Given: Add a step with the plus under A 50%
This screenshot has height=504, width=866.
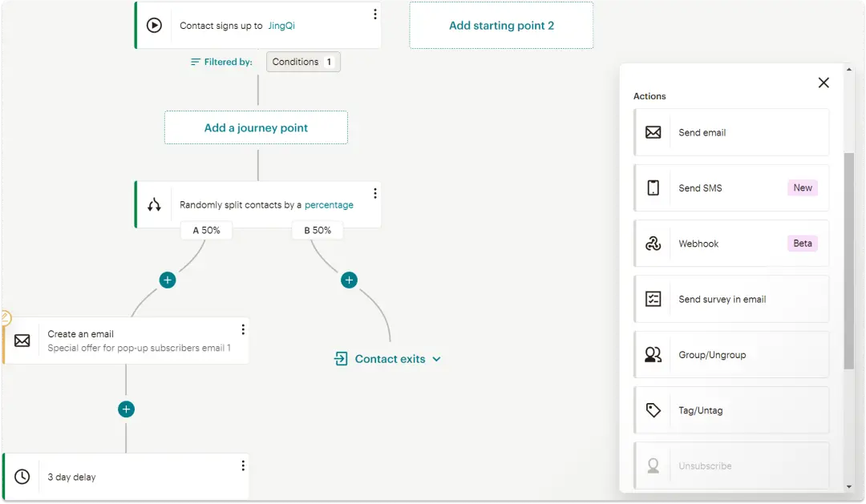Looking at the screenshot, I should tap(167, 280).
